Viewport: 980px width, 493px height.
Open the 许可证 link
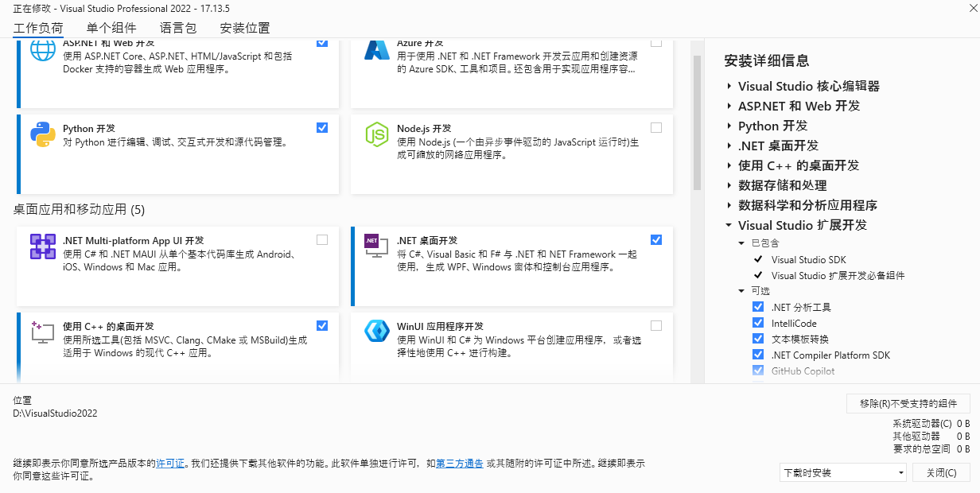[170, 463]
